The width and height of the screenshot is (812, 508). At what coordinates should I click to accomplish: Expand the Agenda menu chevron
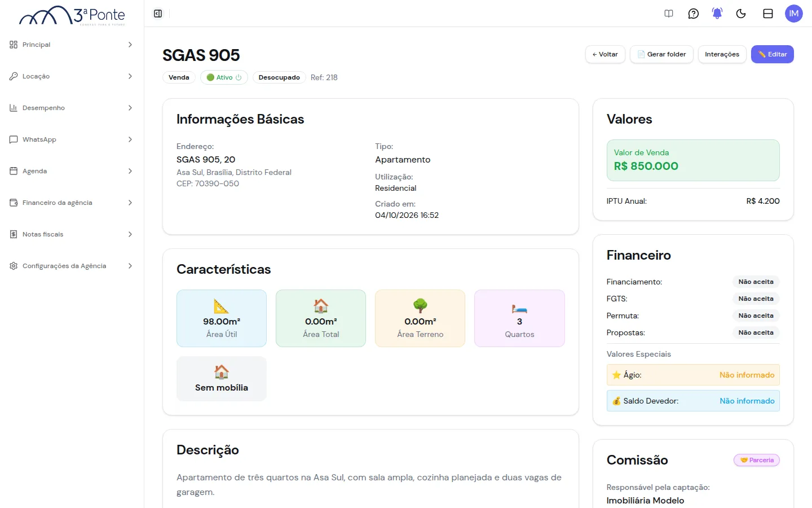pyautogui.click(x=130, y=171)
